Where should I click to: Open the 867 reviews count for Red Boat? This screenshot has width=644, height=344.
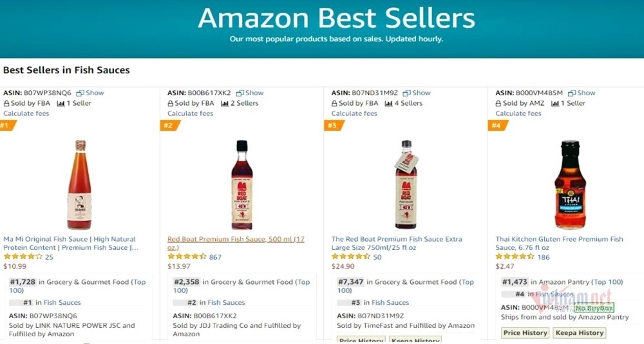[x=215, y=257]
